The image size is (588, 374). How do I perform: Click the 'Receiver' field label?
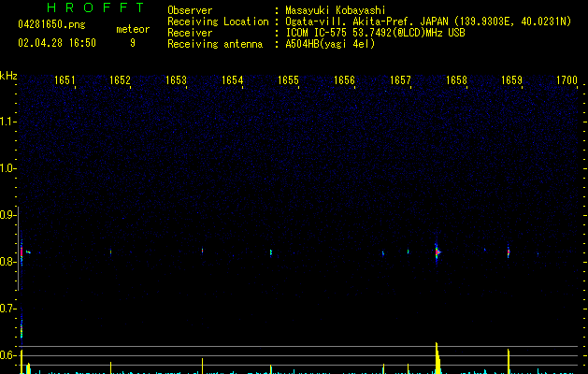190,33
